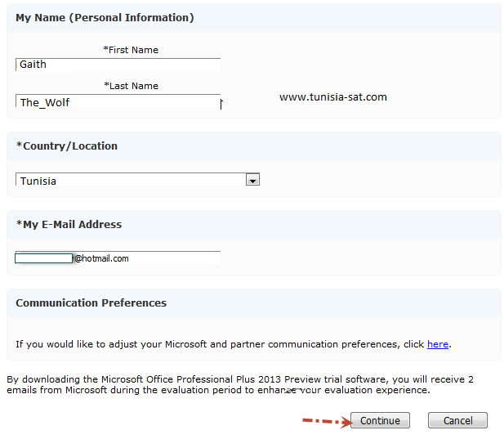Open the Country/Location dropdown showing Tunisia
Image resolution: width=504 pixels, height=448 pixels.
pos(131,181)
